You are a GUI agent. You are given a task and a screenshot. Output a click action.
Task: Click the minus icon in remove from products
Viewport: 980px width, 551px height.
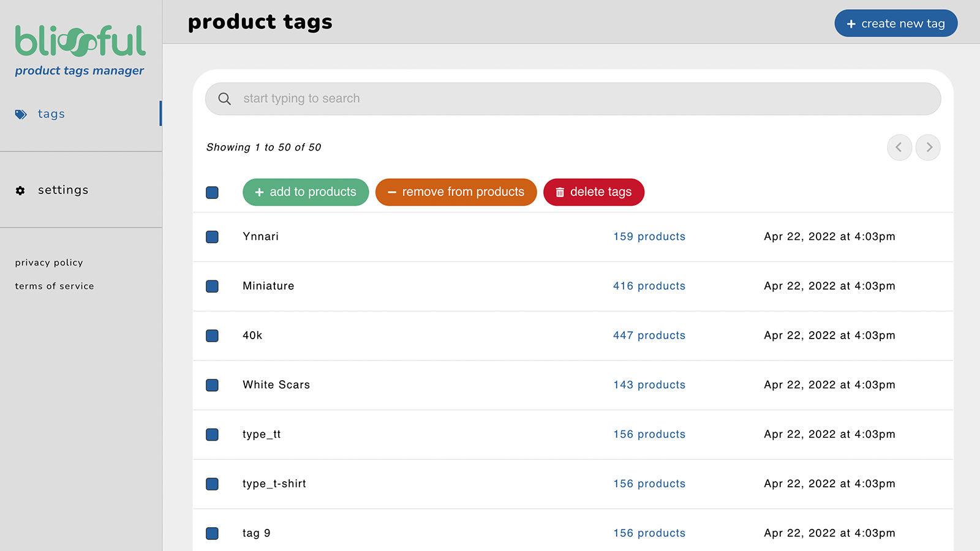pos(392,192)
